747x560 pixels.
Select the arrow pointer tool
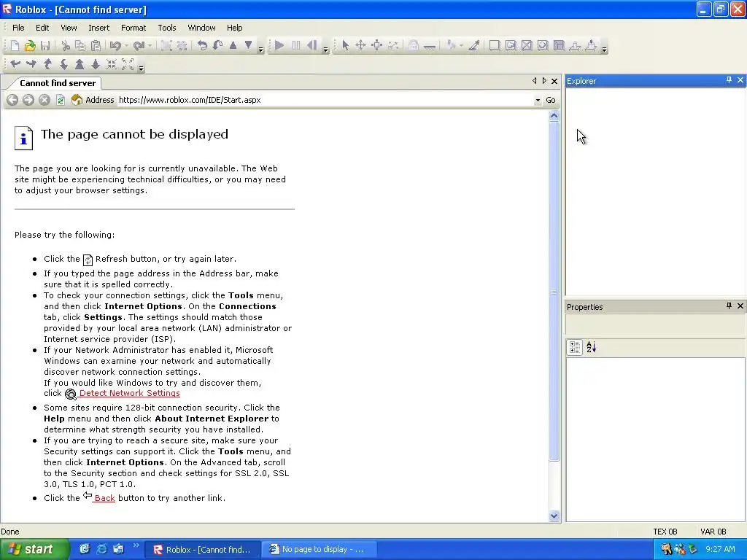345,46
